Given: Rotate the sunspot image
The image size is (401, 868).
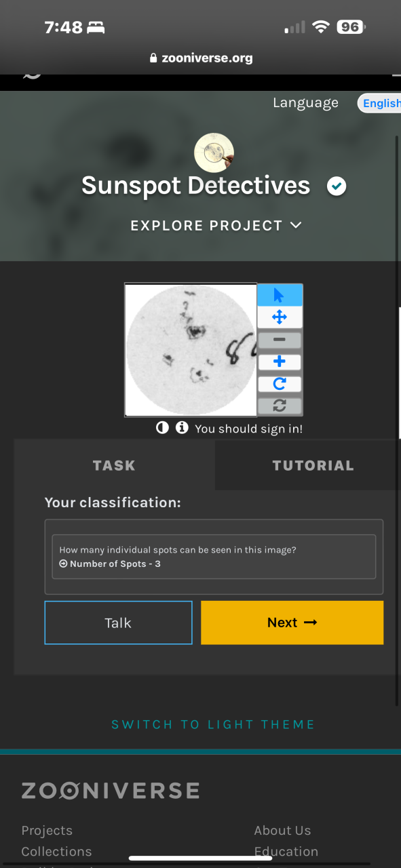Looking at the screenshot, I should pyautogui.click(x=280, y=384).
